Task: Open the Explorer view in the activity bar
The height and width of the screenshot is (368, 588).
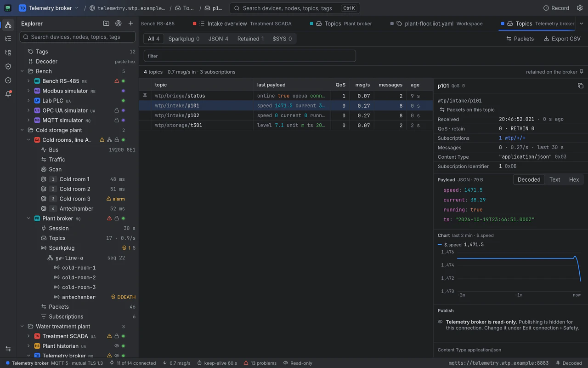Action: pos(8,24)
